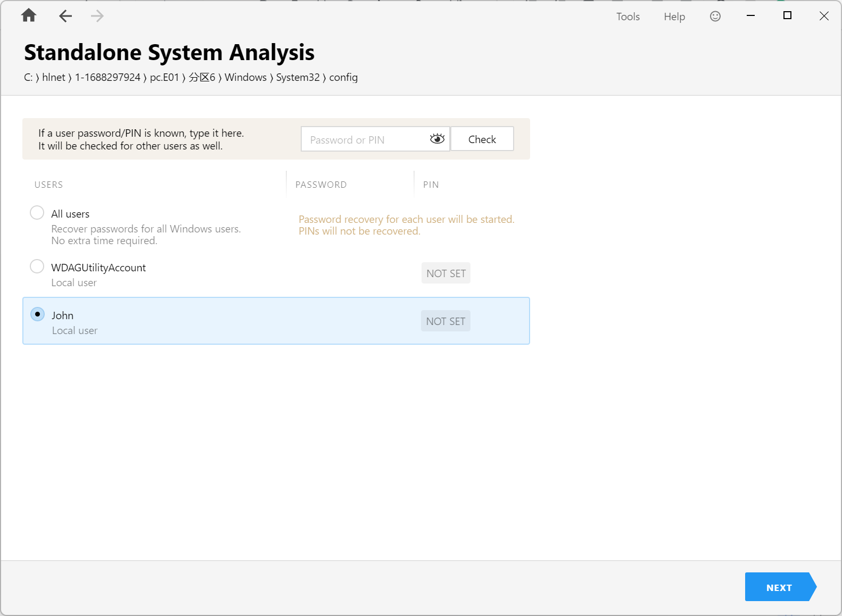This screenshot has height=616, width=842.
Task: Click 'PINs will not be recovered.' text
Action: point(359,231)
